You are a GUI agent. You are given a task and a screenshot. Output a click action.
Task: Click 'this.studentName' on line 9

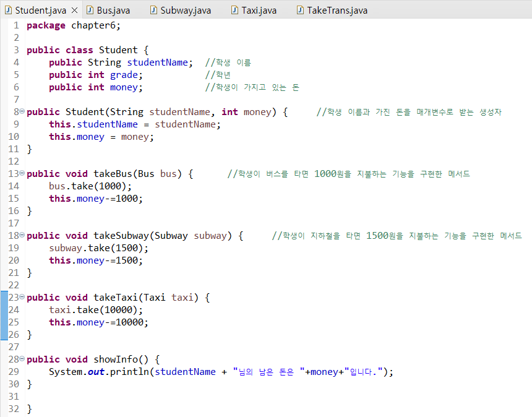click(93, 124)
